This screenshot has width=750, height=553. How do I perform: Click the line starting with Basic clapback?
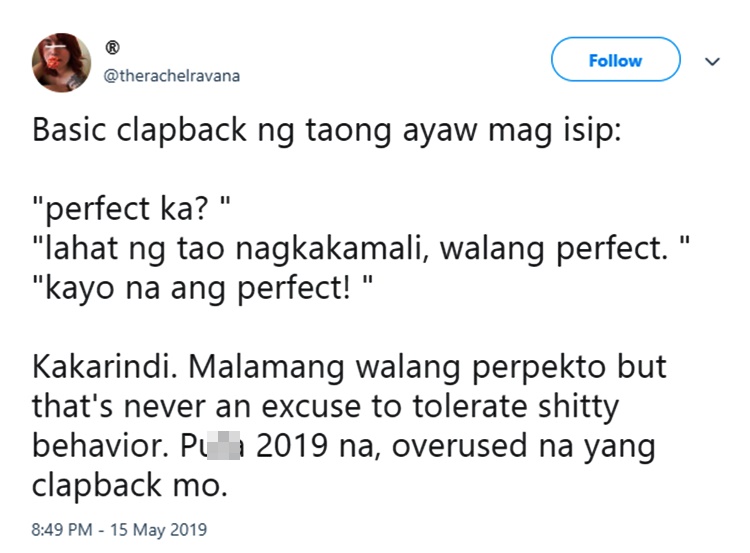pyautogui.click(x=326, y=133)
